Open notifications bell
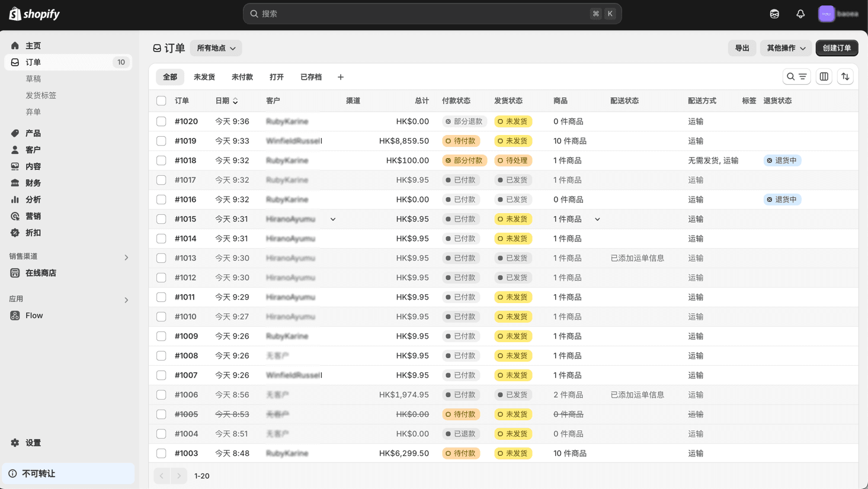This screenshot has width=868, height=489. point(800,14)
